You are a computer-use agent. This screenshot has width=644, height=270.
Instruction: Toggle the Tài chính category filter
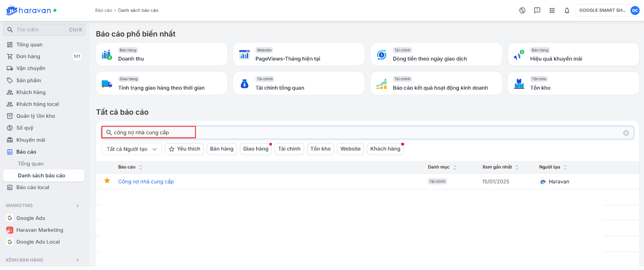point(289,149)
